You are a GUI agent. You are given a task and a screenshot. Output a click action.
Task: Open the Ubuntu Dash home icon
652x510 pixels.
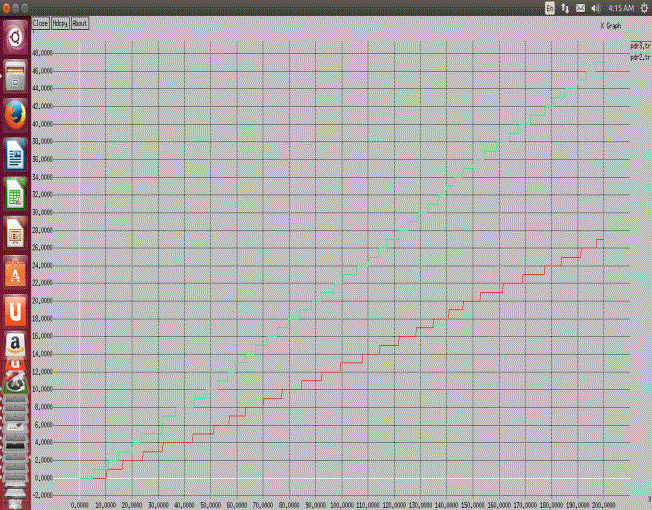pyautogui.click(x=15, y=39)
